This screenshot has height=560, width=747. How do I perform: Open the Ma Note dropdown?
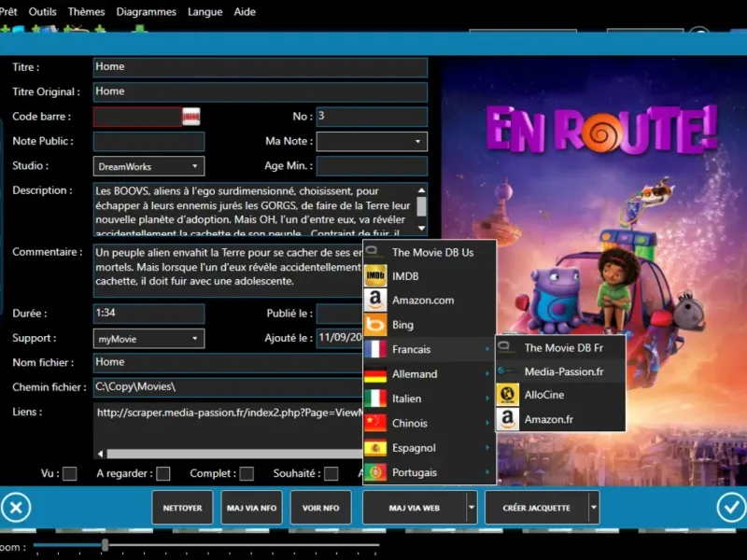(372, 142)
